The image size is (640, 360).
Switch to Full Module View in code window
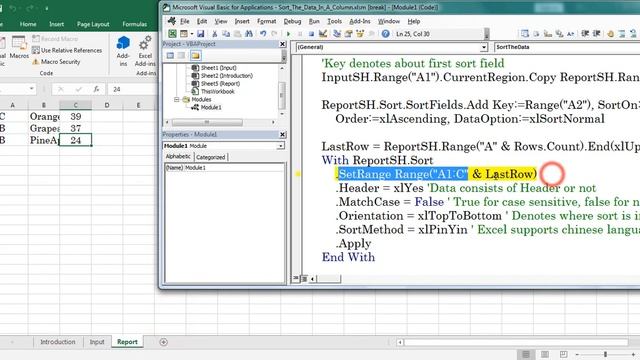point(304,279)
